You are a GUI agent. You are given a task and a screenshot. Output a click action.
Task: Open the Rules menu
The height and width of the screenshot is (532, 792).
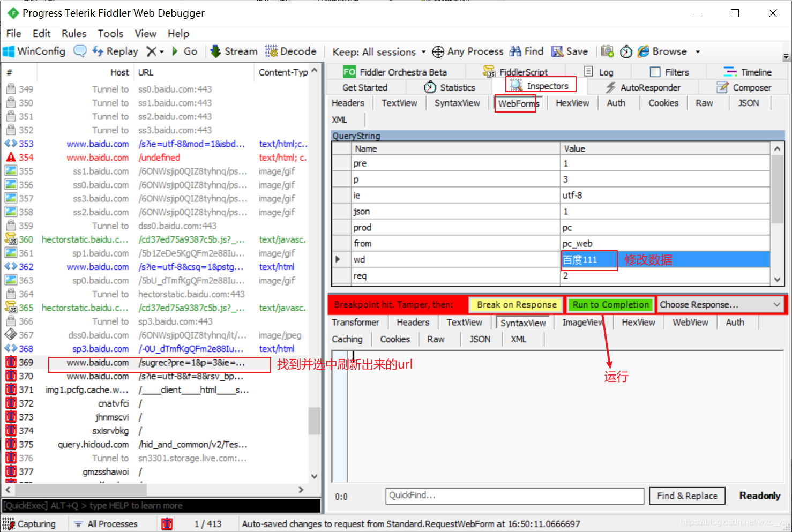pos(74,33)
